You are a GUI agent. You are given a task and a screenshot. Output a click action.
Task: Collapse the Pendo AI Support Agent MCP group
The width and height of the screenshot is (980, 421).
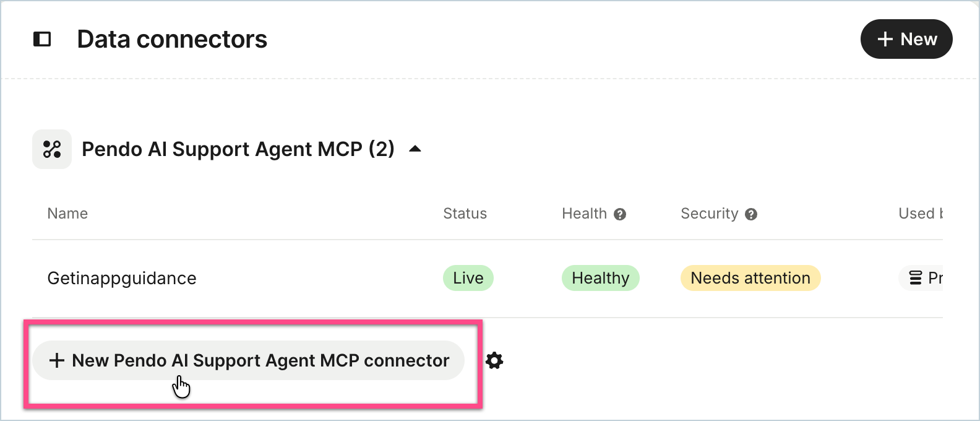point(415,149)
